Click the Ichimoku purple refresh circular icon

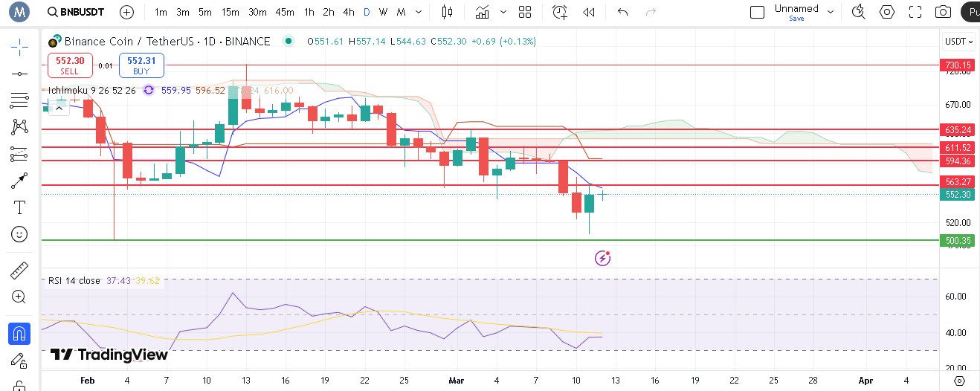[148, 90]
